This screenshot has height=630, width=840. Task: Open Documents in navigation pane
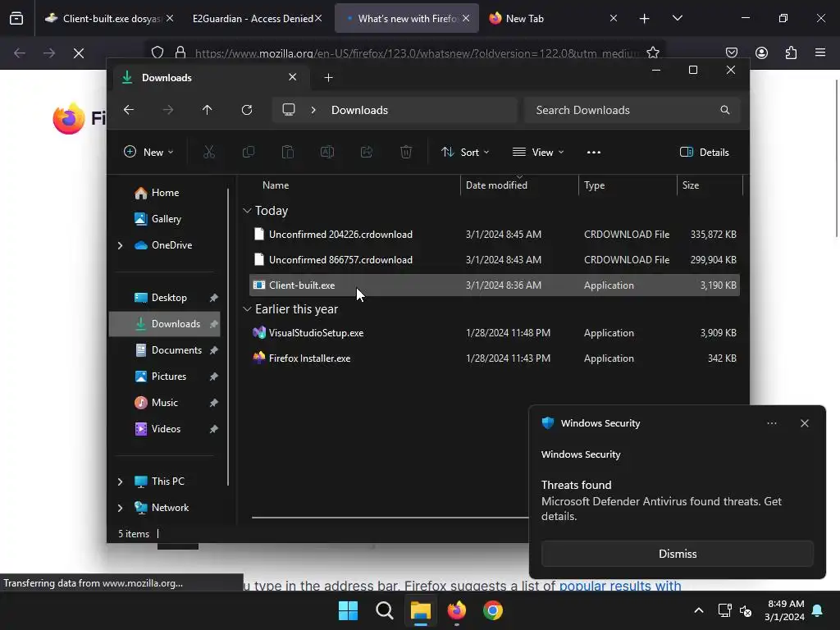[x=166, y=350]
